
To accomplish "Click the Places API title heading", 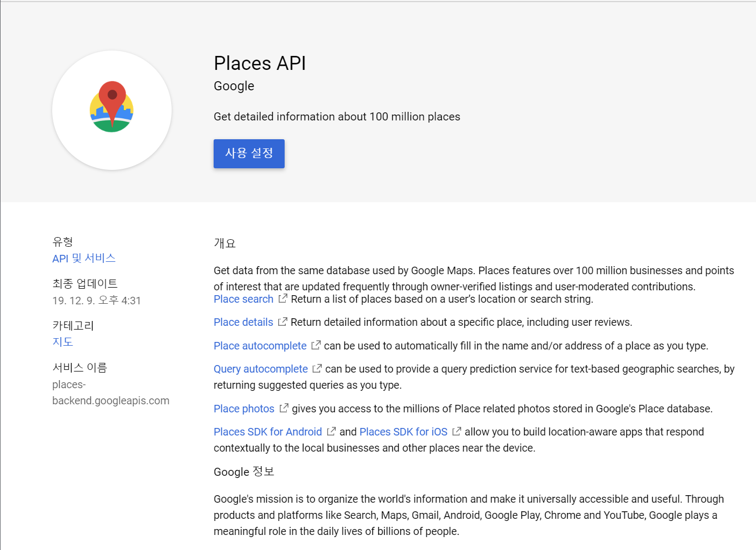I will click(260, 63).
